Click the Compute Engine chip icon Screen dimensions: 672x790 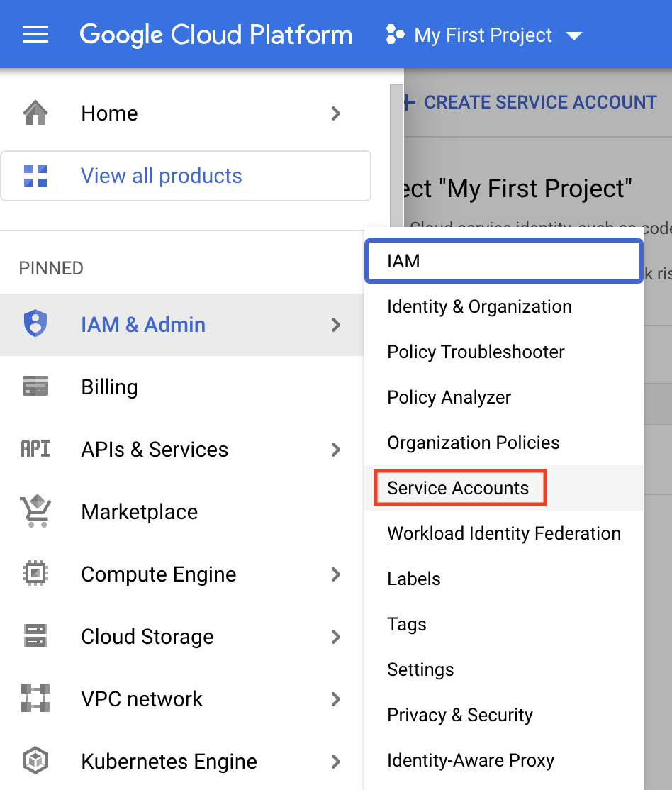tap(35, 574)
